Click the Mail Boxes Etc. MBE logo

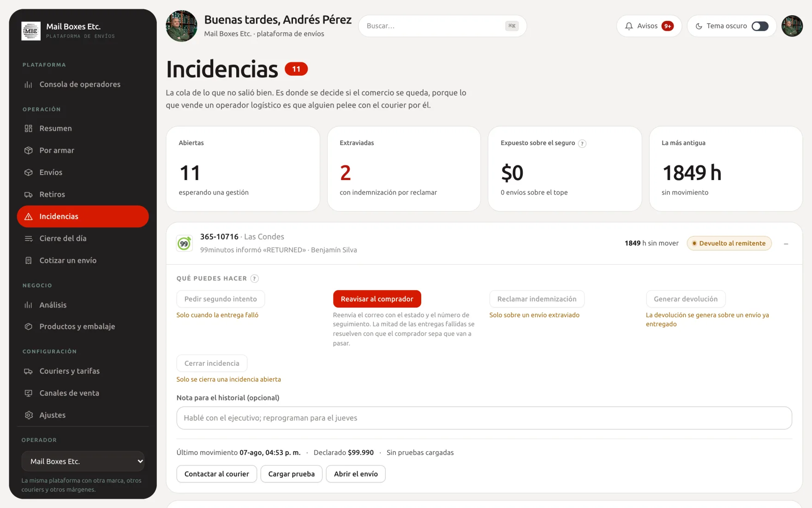point(31,31)
